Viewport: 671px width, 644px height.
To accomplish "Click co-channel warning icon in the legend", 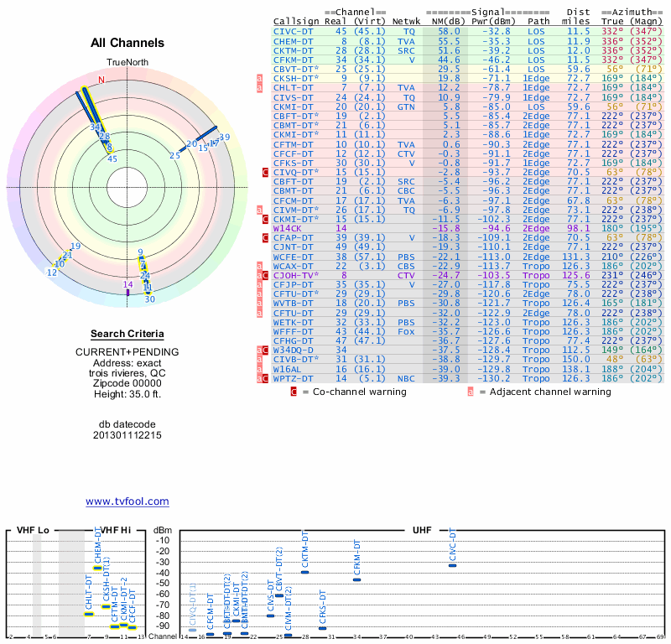I will [x=294, y=392].
